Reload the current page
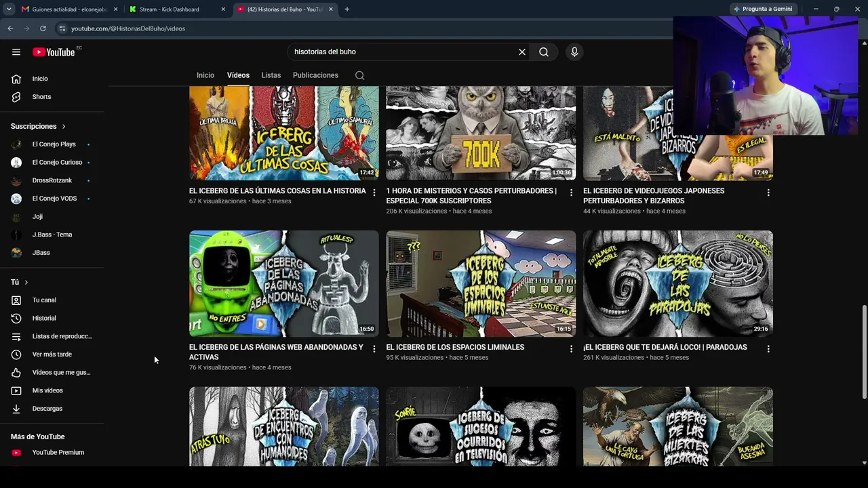Screen dimensions: 868x488 (x=43, y=28)
